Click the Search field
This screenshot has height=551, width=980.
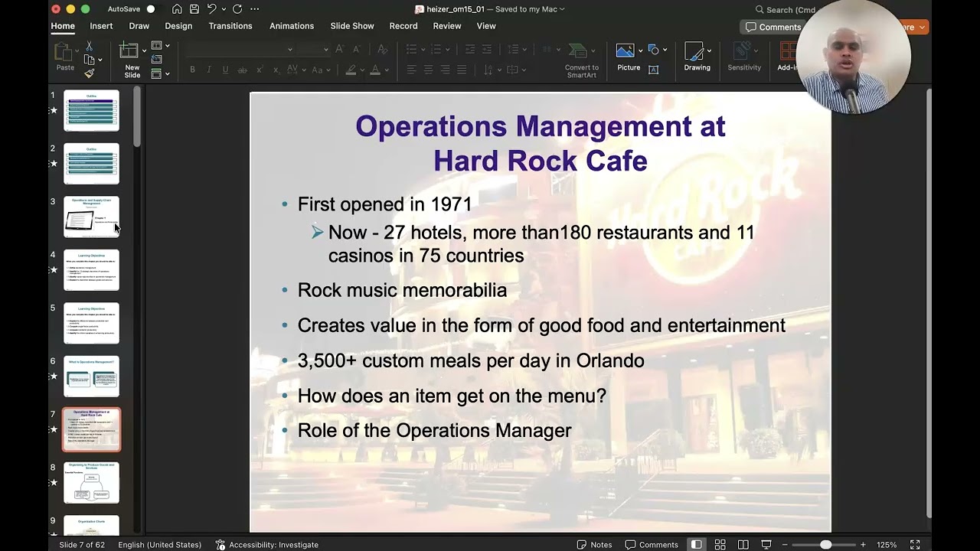(785, 9)
